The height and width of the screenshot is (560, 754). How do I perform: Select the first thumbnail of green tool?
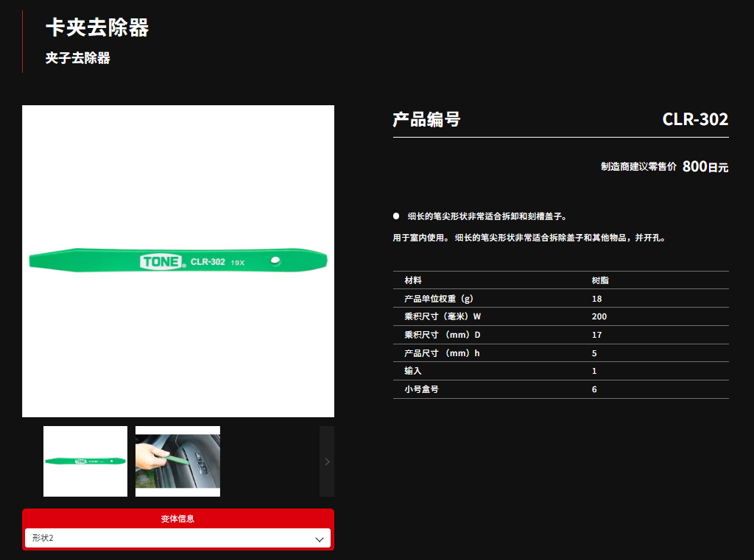point(85,461)
